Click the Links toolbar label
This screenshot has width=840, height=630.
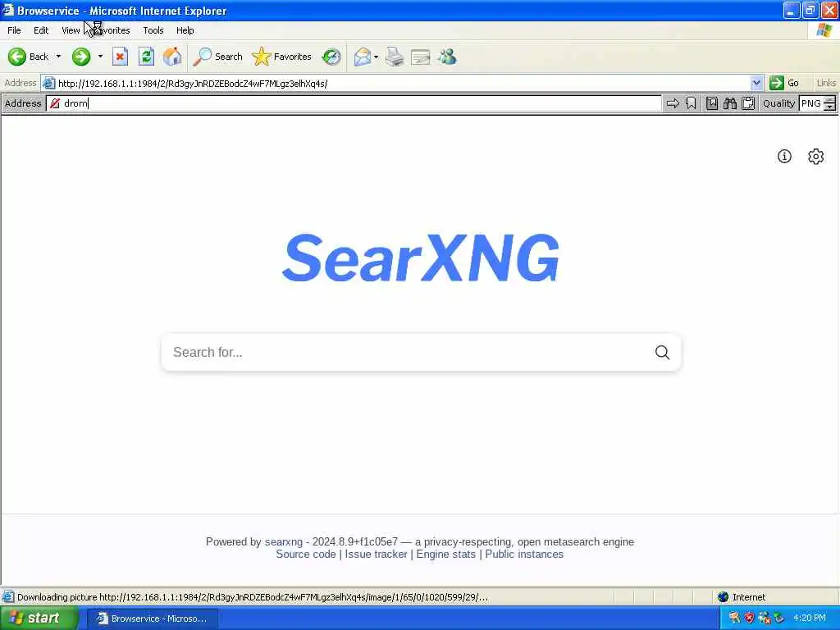pyautogui.click(x=826, y=83)
